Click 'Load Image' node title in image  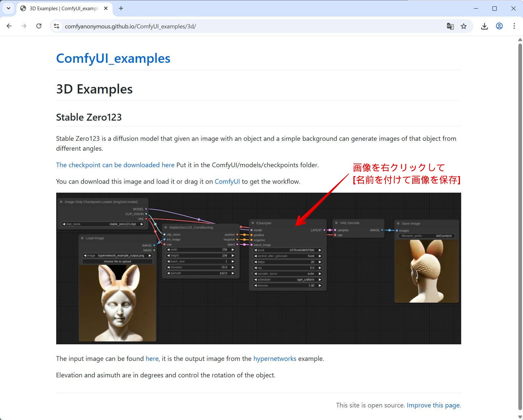tap(95, 238)
